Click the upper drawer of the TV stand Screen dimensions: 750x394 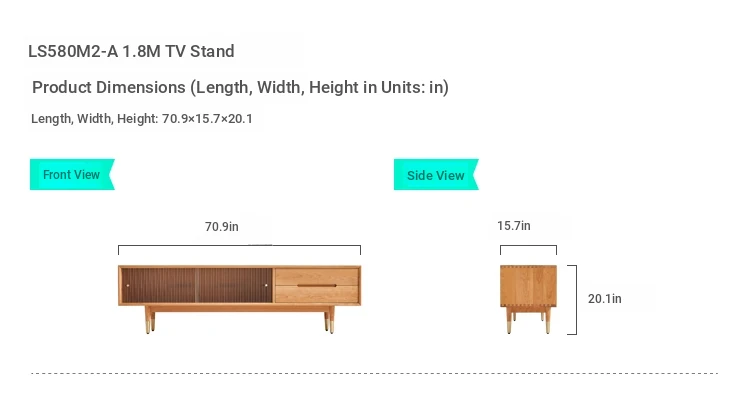[317, 276]
